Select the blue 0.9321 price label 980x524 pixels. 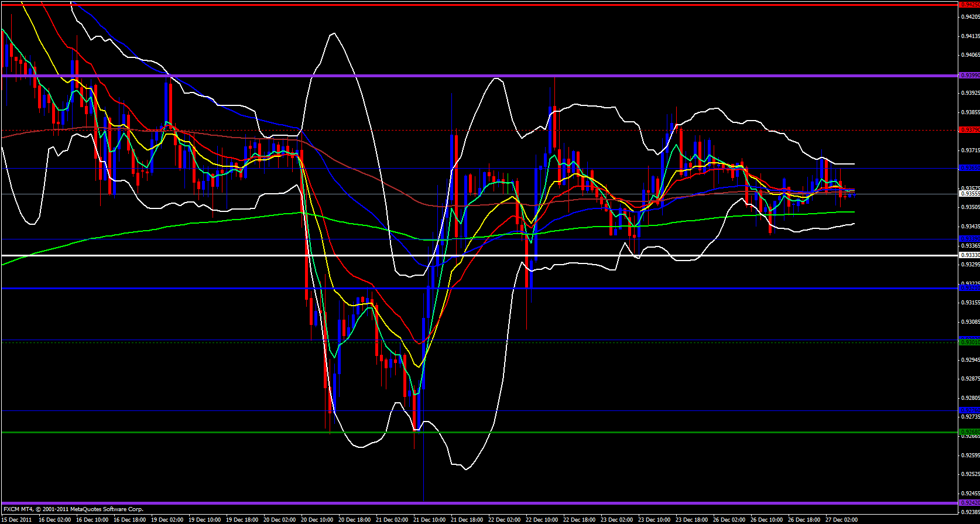968,288
